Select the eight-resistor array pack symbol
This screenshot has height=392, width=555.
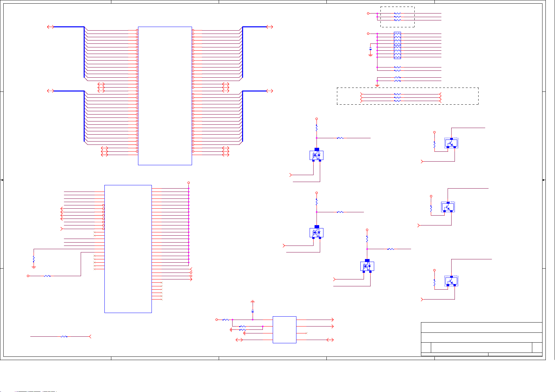tap(398, 45)
